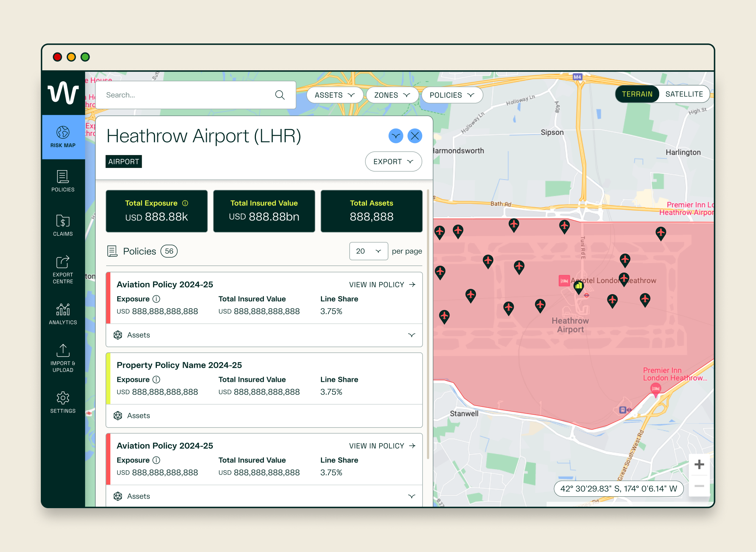756x552 pixels.
Task: Click the search magnifier icon
Action: tap(280, 95)
